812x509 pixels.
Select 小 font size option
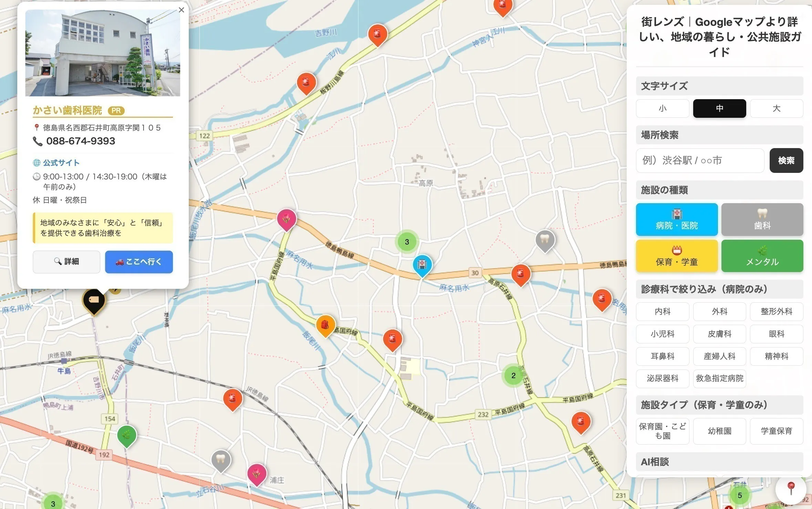[662, 108]
